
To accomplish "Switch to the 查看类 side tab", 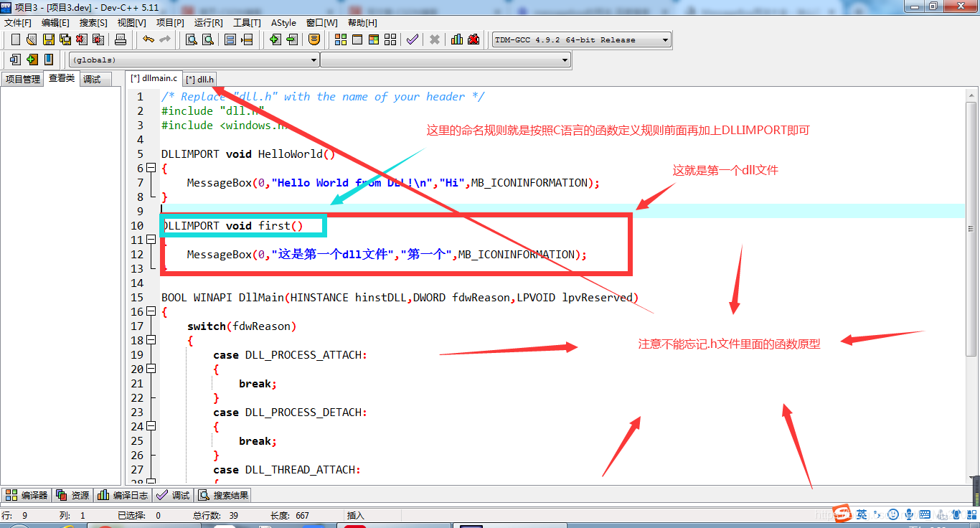I will coord(62,78).
